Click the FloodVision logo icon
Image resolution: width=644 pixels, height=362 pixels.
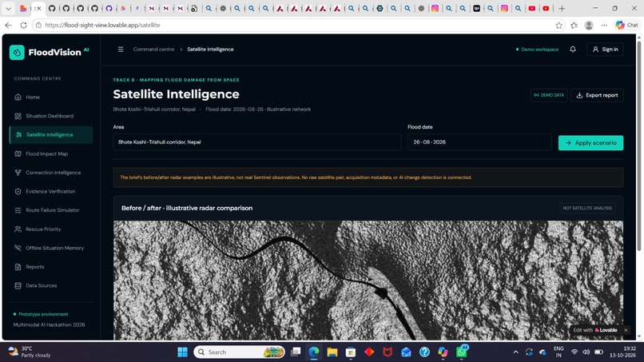click(x=17, y=53)
